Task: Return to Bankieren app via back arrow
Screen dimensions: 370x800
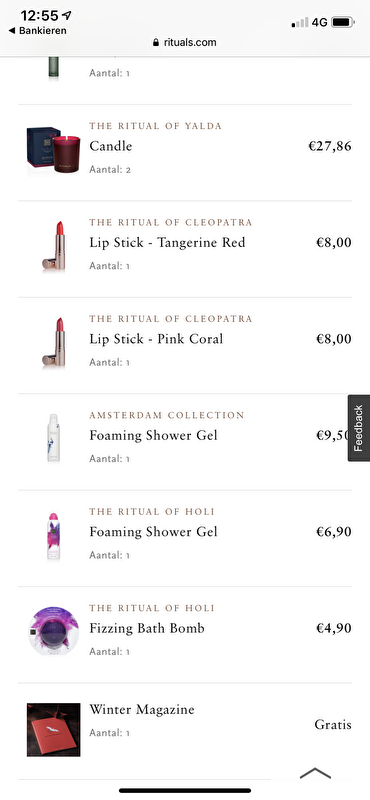Action: click(x=38, y=31)
